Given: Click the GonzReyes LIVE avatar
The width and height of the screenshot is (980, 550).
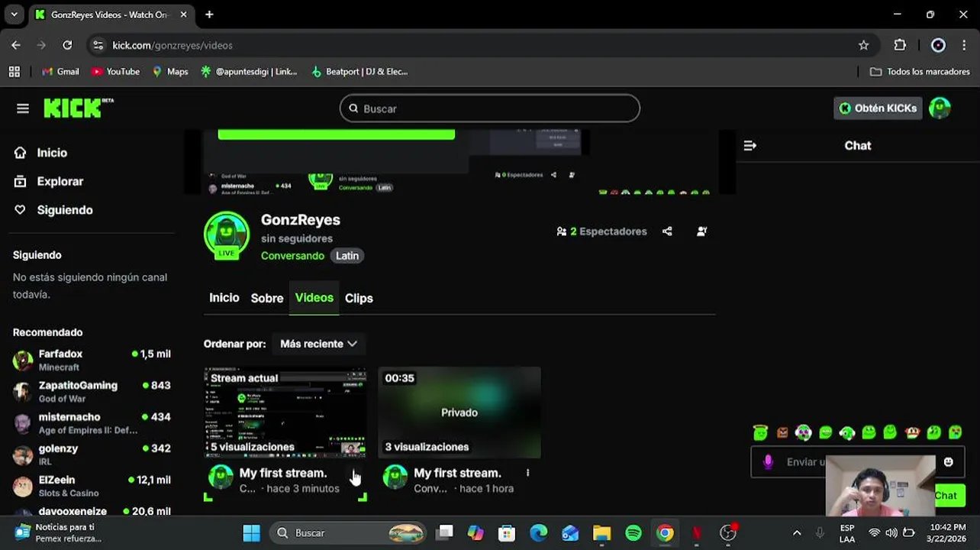Looking at the screenshot, I should pyautogui.click(x=227, y=235).
